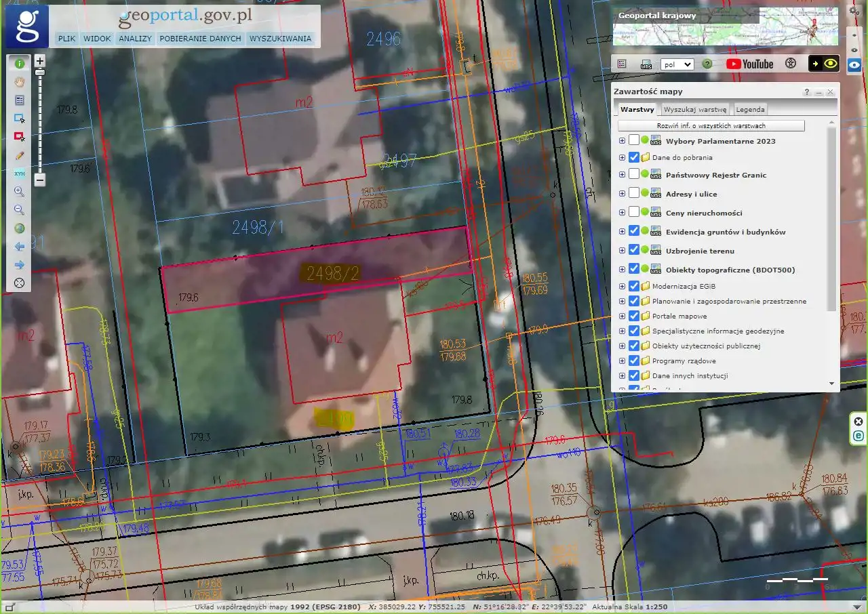Screen dimensions: 868x614
Task: Activate the green info identify tool
Action: click(19, 64)
